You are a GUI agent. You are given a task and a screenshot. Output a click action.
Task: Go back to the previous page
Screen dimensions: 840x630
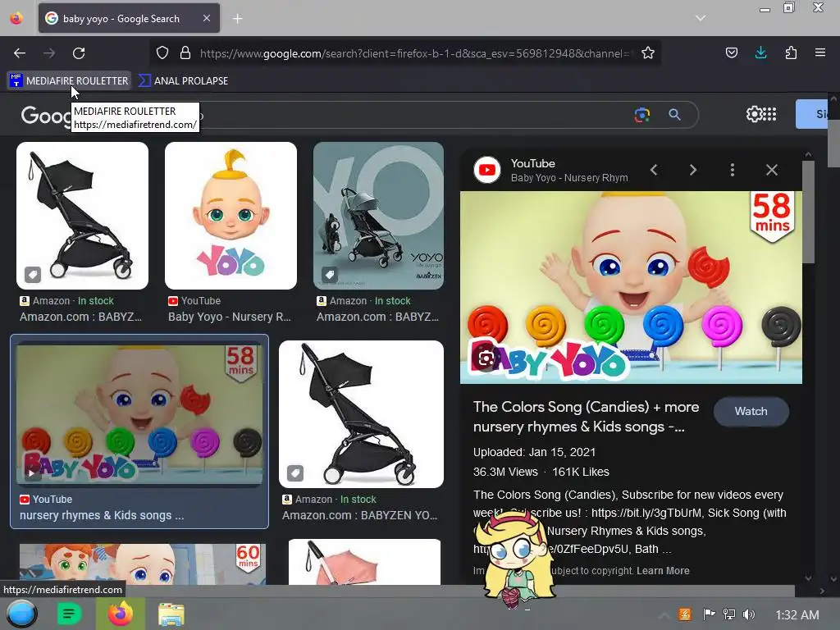point(20,53)
